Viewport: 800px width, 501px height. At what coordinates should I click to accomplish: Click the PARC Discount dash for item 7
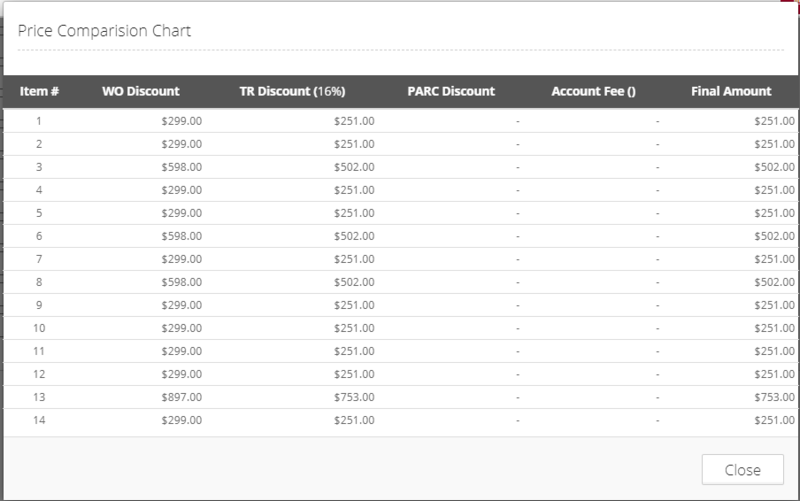(x=518, y=259)
